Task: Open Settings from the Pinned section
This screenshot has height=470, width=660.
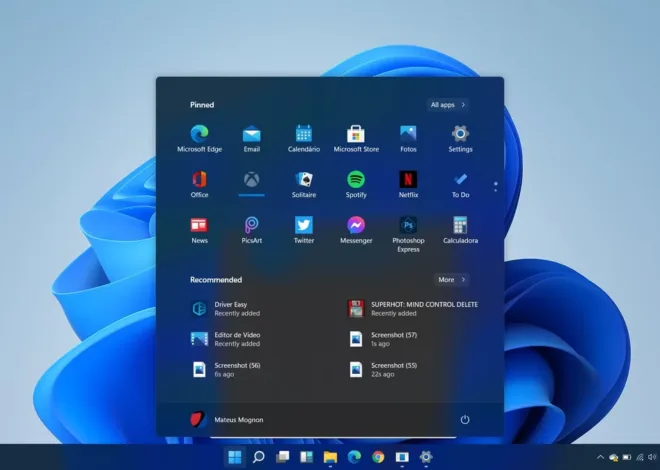Action: coord(460,139)
